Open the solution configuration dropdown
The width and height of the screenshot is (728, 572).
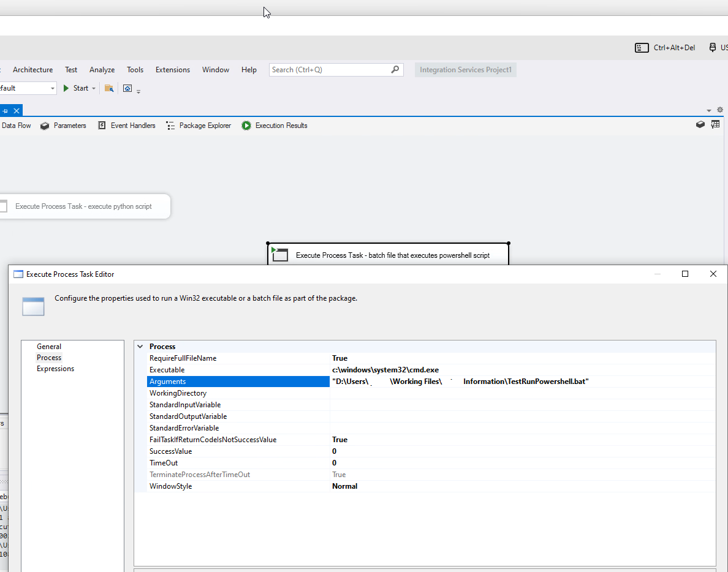[51, 88]
